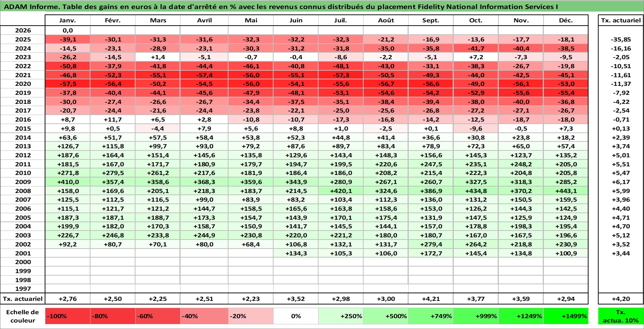The height and width of the screenshot is (329, 644).
Task: Select the 'Sept.' column header
Action: click(431, 20)
